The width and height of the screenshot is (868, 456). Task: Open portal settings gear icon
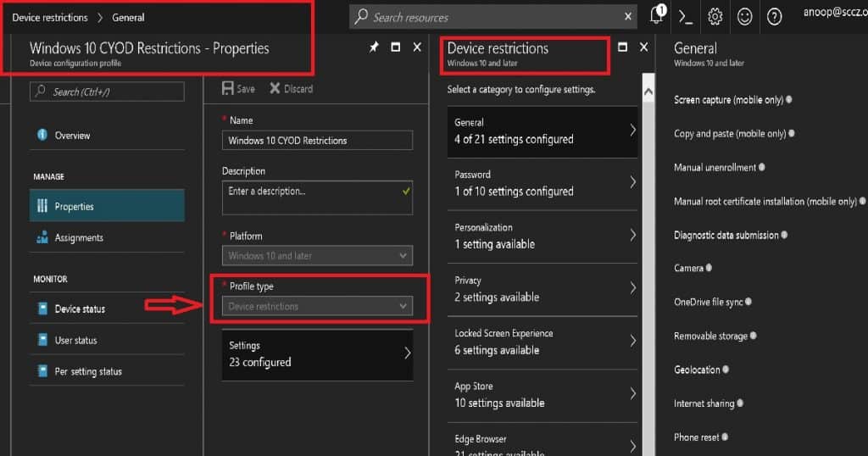715,17
